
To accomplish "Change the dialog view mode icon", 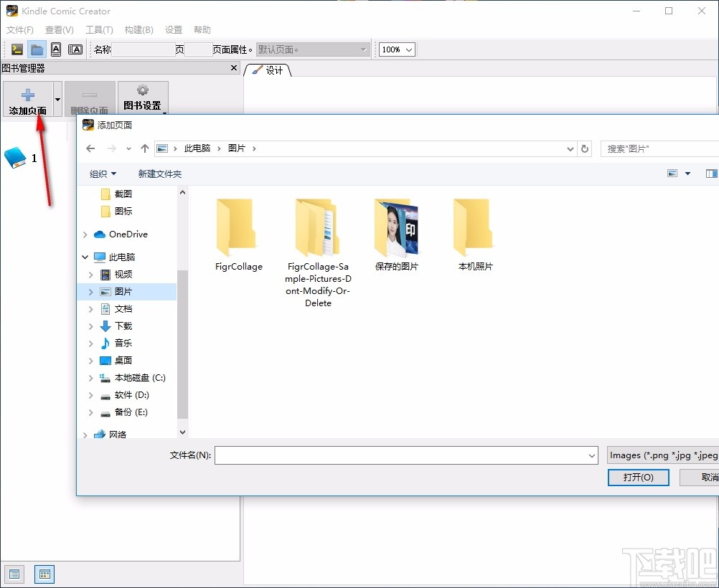I will pos(672,174).
